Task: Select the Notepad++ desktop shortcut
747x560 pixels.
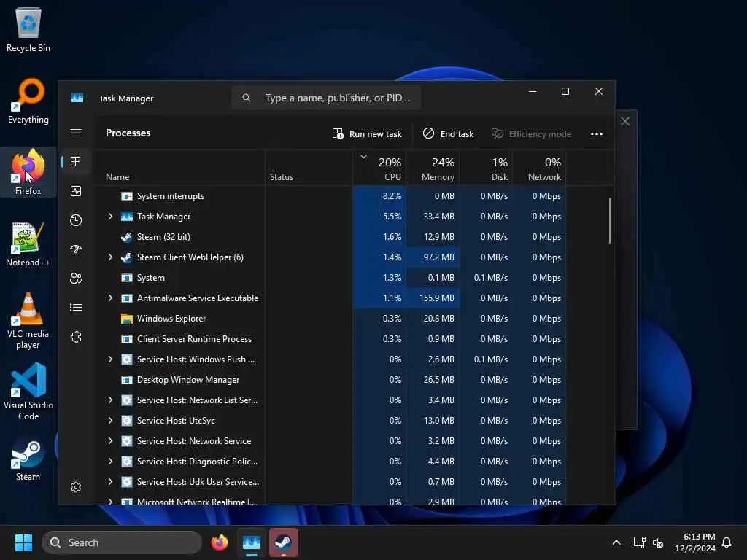Action: point(28,244)
